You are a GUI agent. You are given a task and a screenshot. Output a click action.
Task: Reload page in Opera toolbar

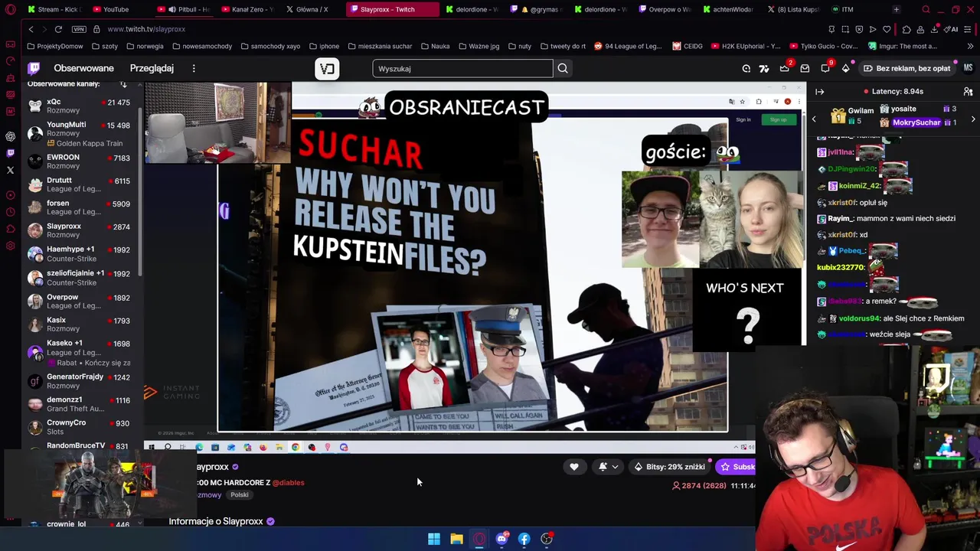pos(58,29)
